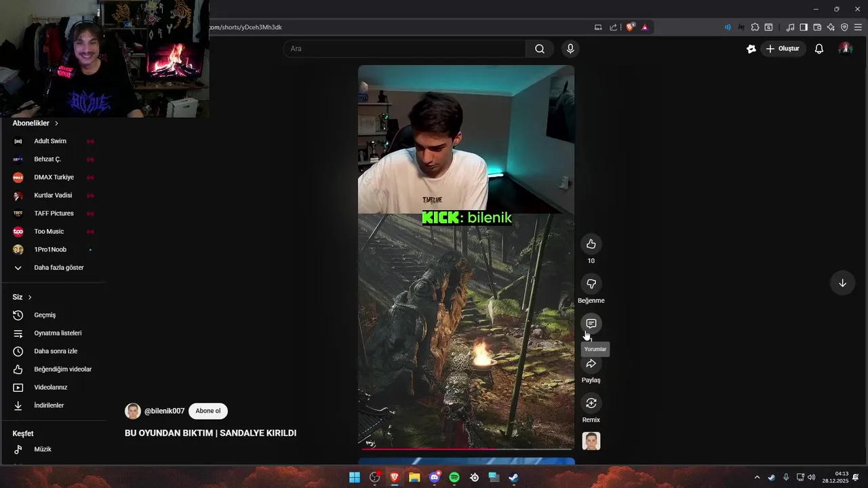868x488 pixels.
Task: Click the search magnifier button
Action: pos(540,49)
